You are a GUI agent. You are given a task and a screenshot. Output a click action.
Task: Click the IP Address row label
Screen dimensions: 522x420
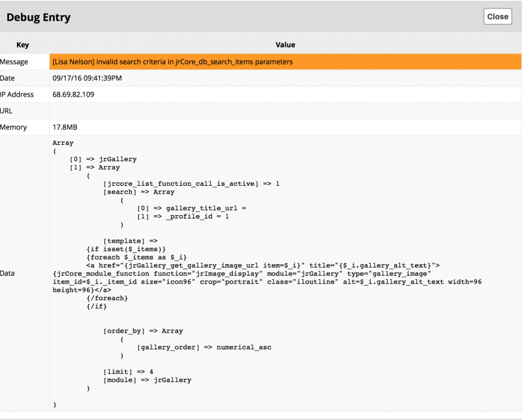tap(17, 95)
